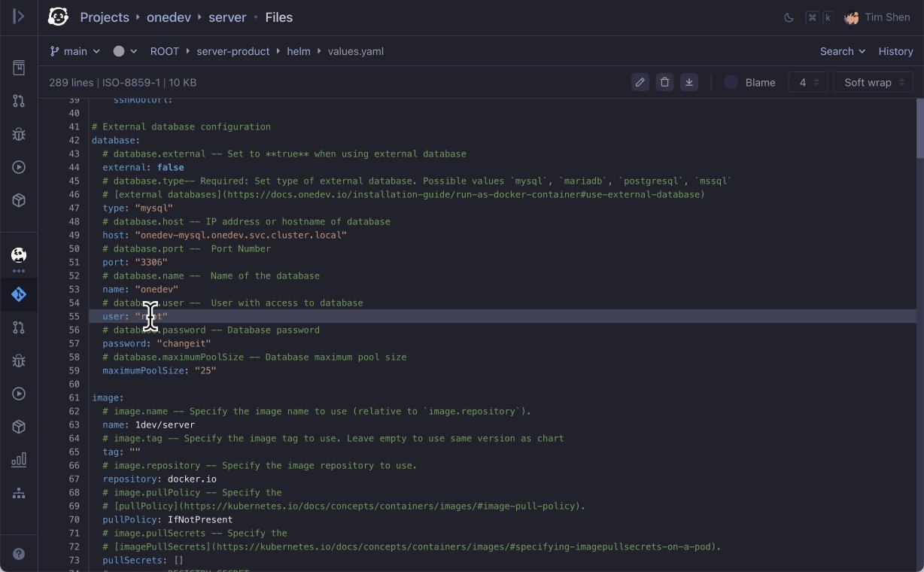Open help via the question mark icon

pyautogui.click(x=19, y=553)
